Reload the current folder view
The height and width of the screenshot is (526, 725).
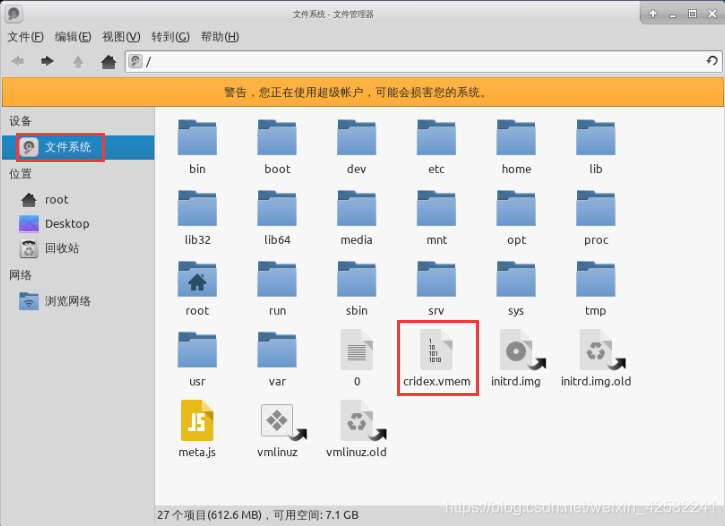point(712,61)
